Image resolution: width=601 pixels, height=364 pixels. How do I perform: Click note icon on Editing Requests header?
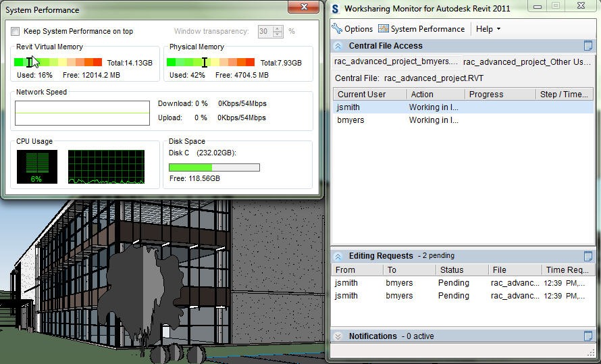588,256
